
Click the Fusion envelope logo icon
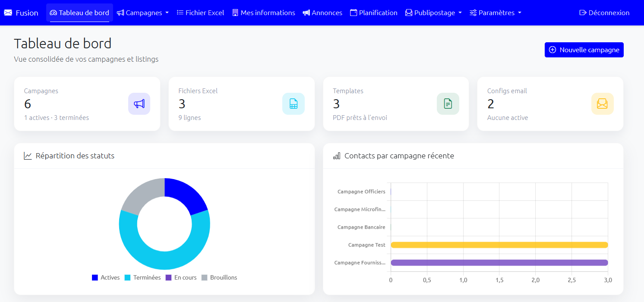pyautogui.click(x=8, y=13)
